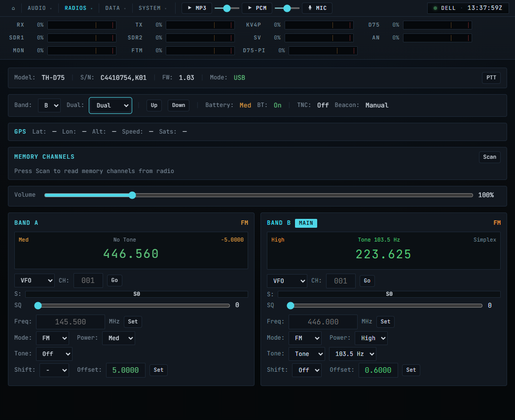Click the 446.560 frequency display
Viewport: 515px width, 420px height.
[x=131, y=254]
